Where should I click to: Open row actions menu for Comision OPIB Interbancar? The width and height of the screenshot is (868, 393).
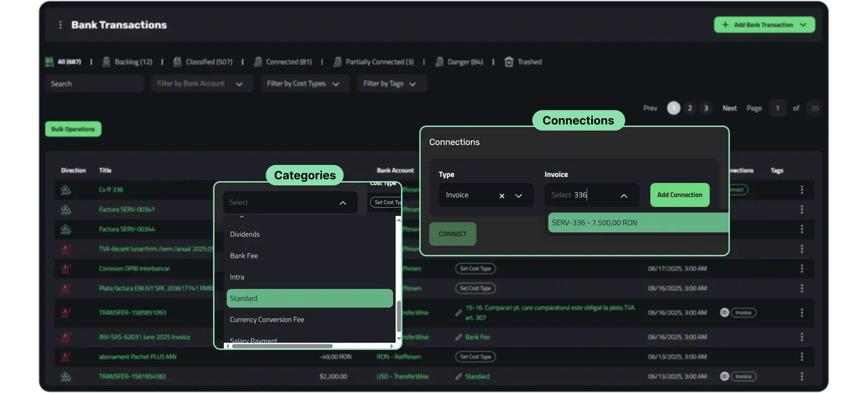pos(802,268)
